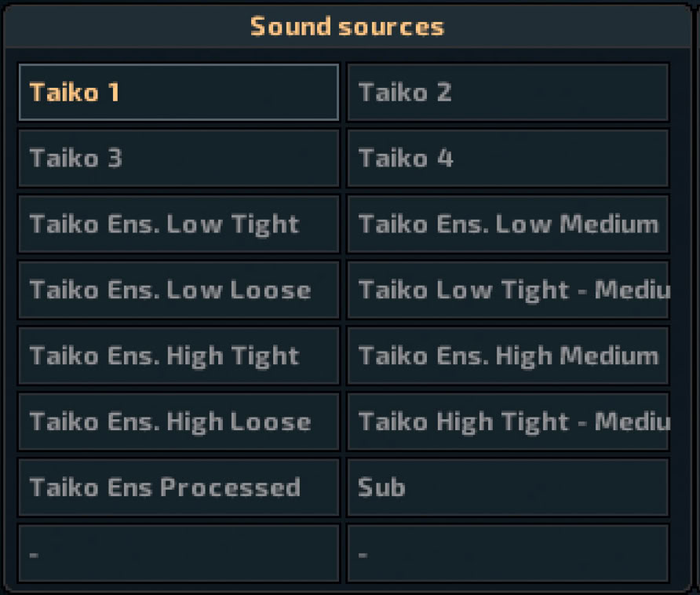700x595 pixels.
Task: Switch to the processed Taiko ensemble slot
Action: pyautogui.click(x=179, y=487)
